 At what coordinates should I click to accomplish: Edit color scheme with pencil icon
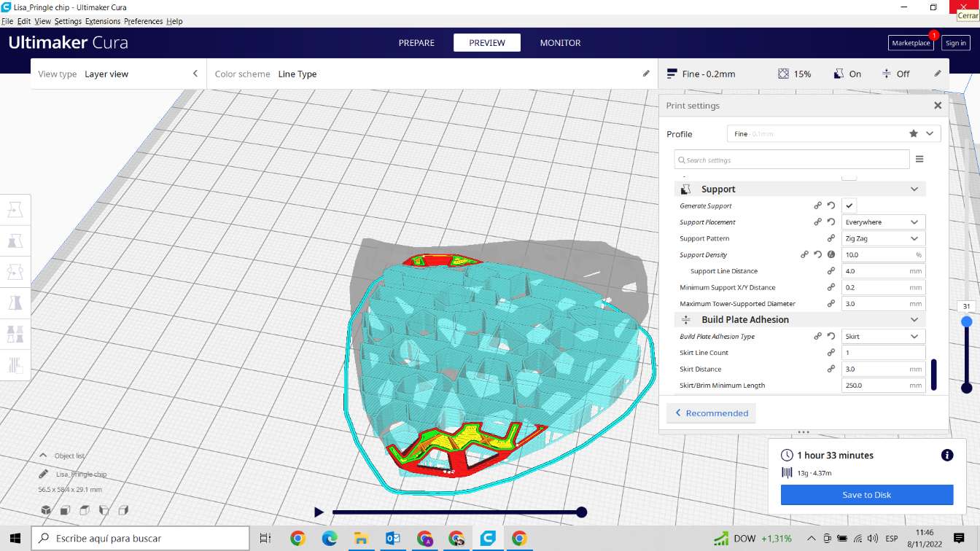pyautogui.click(x=645, y=74)
